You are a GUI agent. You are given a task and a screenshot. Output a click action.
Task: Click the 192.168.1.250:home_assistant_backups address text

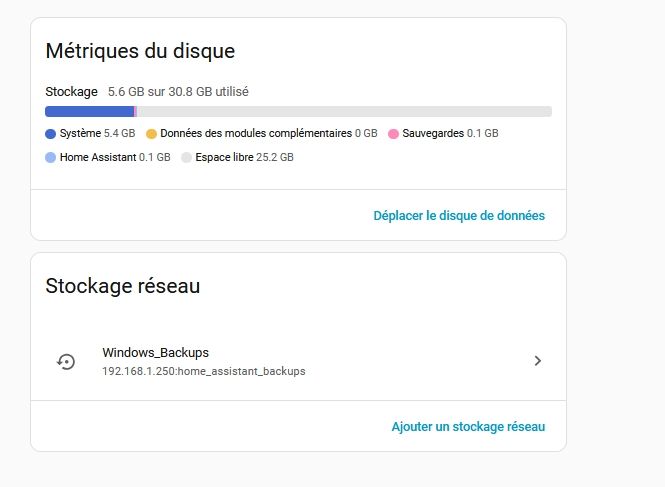tap(203, 371)
